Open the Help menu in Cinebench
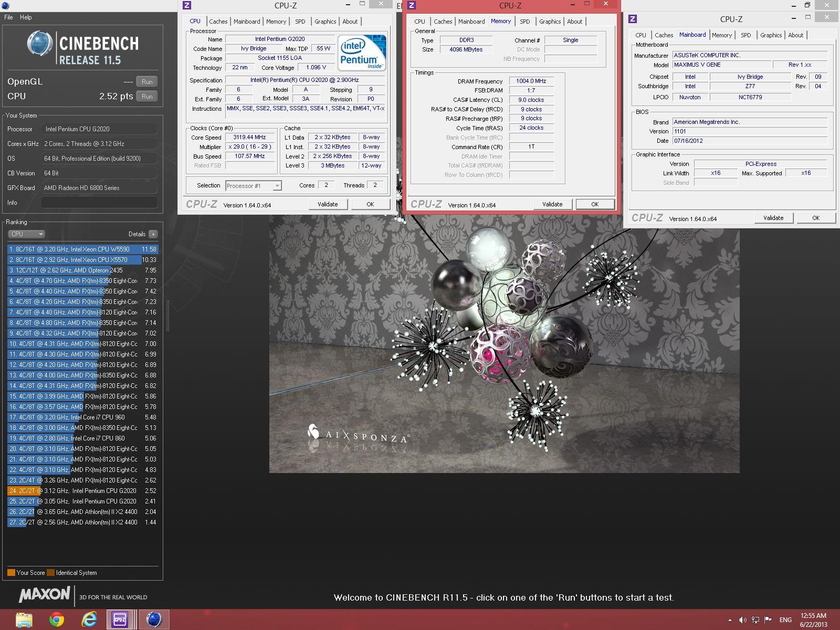 click(26, 17)
